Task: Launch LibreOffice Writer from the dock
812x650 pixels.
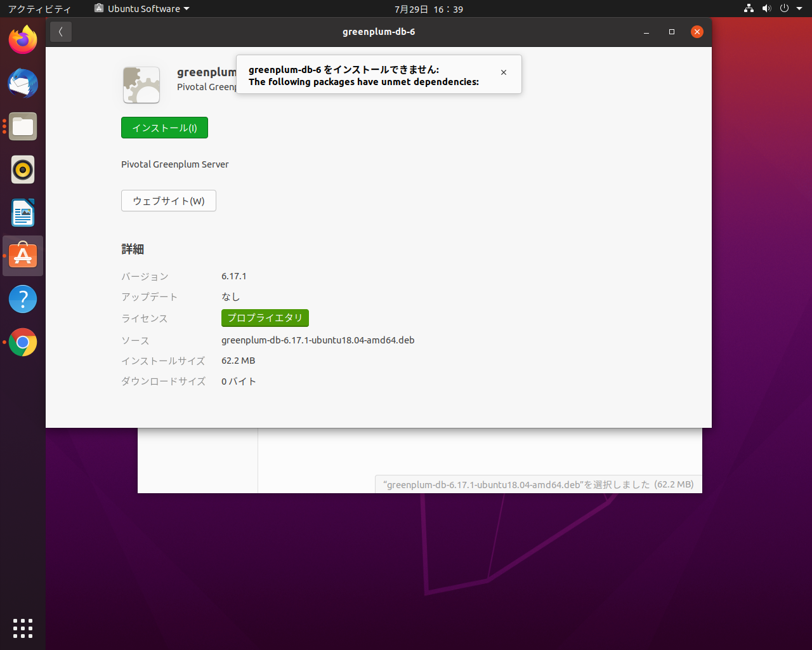Action: pos(23,213)
